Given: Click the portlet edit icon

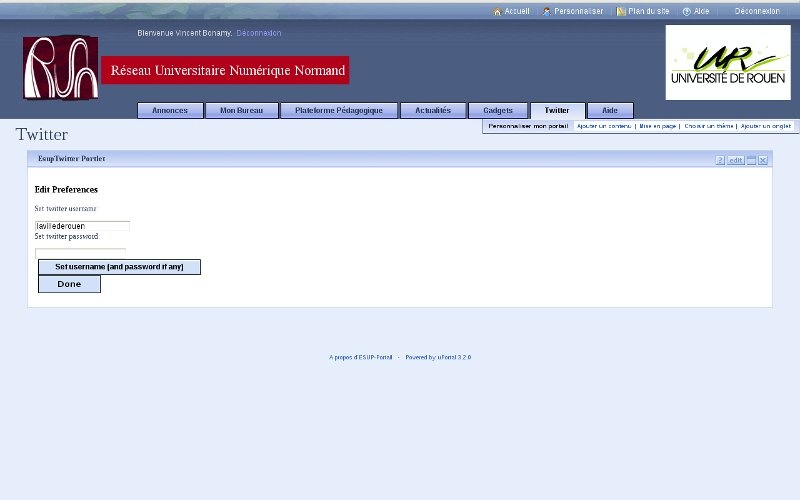Looking at the screenshot, I should click(736, 160).
